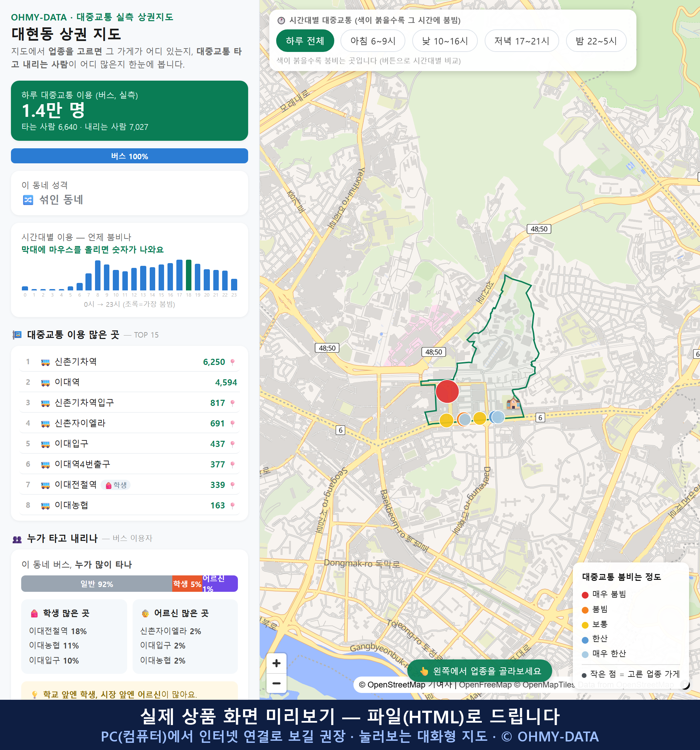Click the 신촌기차역 stop name
The image size is (700, 750).
click(x=76, y=362)
